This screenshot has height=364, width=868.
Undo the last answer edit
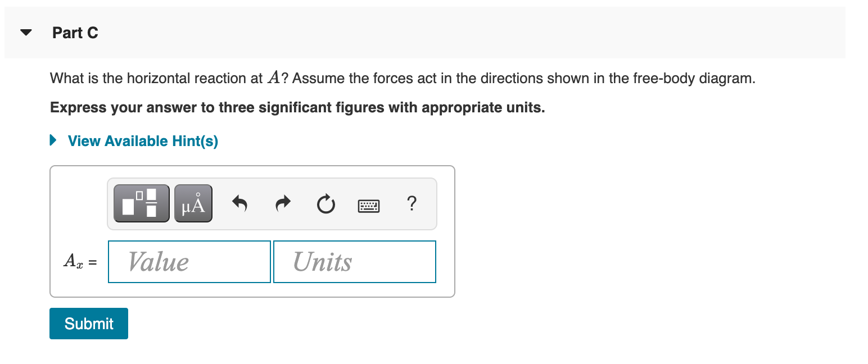[239, 204]
